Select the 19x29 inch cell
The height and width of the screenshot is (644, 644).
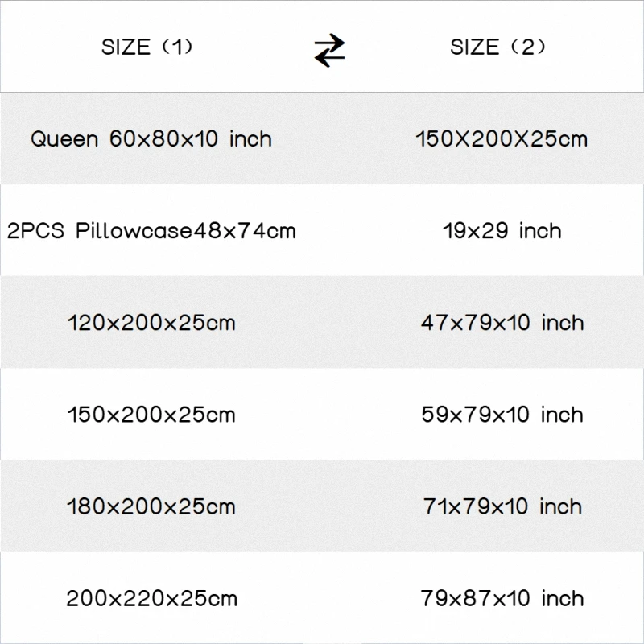(502, 232)
